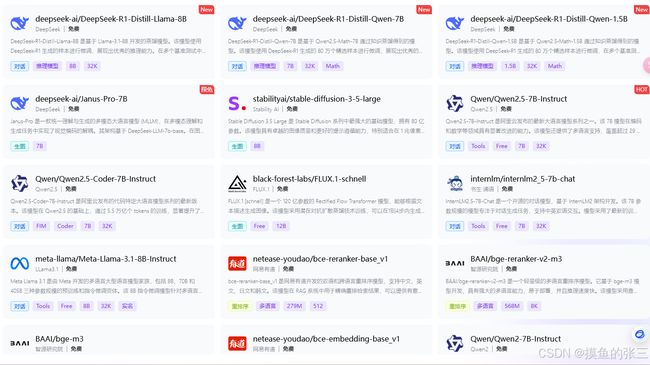Click the 568M tag on bge-reranker-v2-m3 card
This screenshot has width=650, height=365.
point(512,306)
